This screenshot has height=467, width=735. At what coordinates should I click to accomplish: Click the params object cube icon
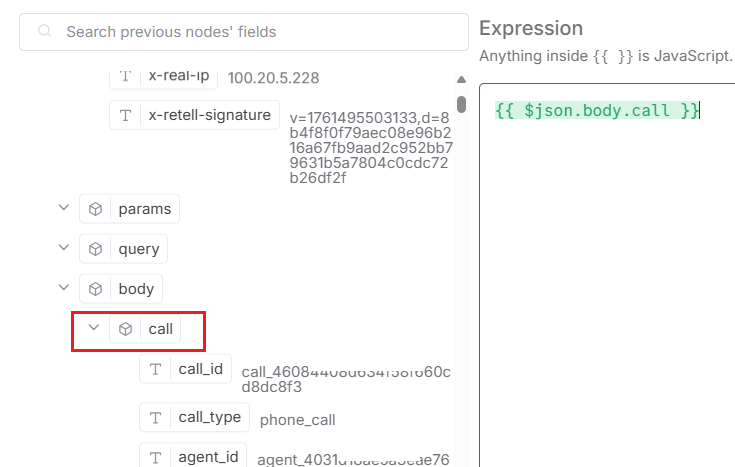(96, 209)
